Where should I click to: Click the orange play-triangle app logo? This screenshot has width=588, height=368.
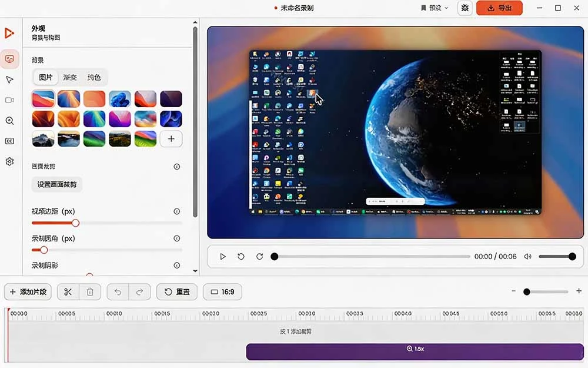(9, 33)
